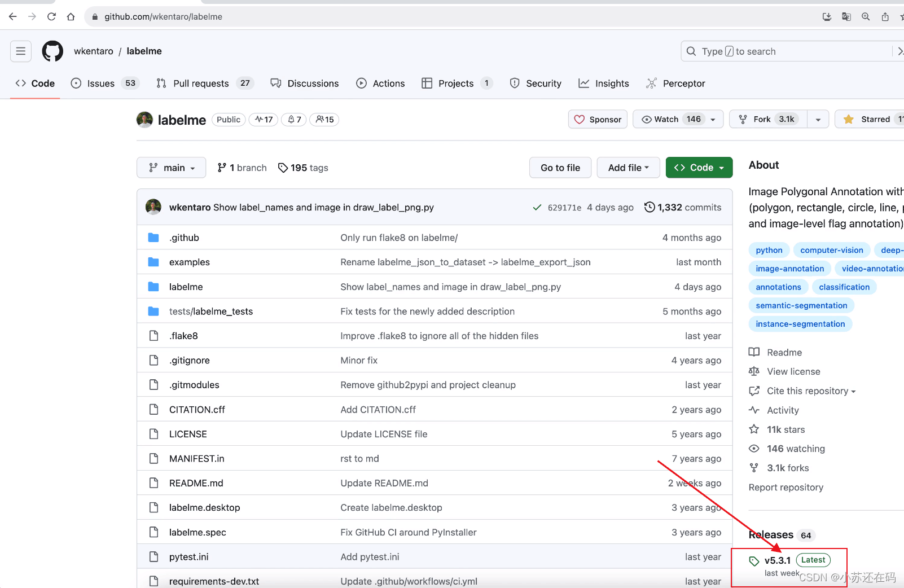Screen dimensions: 904x588
Task: Reload the page with the refresh icon
Action: pyautogui.click(x=51, y=17)
